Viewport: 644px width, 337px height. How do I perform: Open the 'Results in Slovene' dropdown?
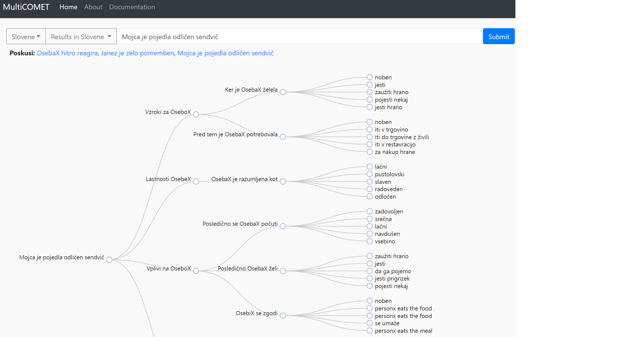tap(81, 37)
